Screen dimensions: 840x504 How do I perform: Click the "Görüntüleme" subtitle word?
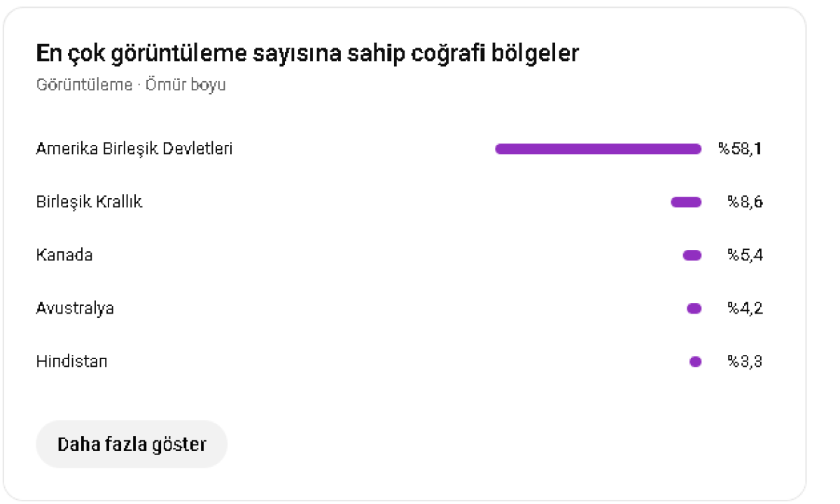pos(84,85)
